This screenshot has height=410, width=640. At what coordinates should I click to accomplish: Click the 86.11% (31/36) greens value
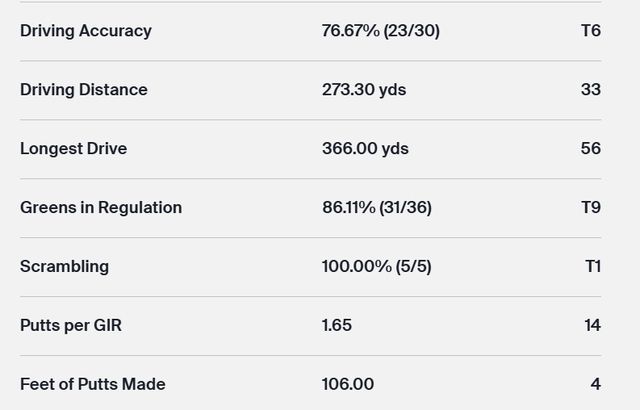click(x=378, y=208)
